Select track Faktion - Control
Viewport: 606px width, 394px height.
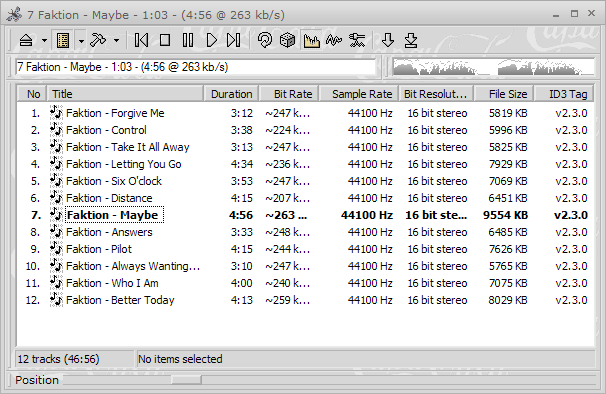click(x=106, y=130)
